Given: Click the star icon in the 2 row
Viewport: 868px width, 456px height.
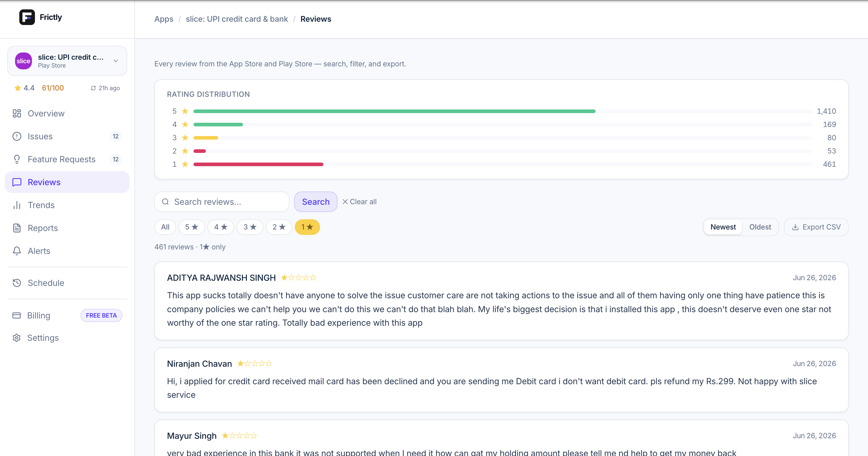Looking at the screenshot, I should point(185,151).
